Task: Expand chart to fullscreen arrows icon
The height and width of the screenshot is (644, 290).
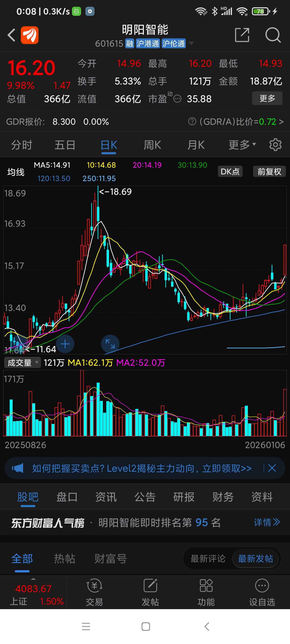Action: (110, 344)
